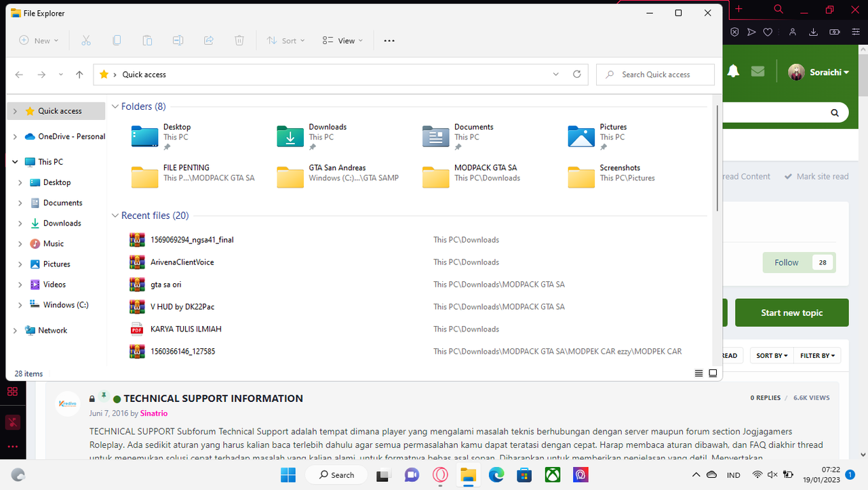Click the taskbar Search box
868x490 pixels.
click(x=335, y=474)
